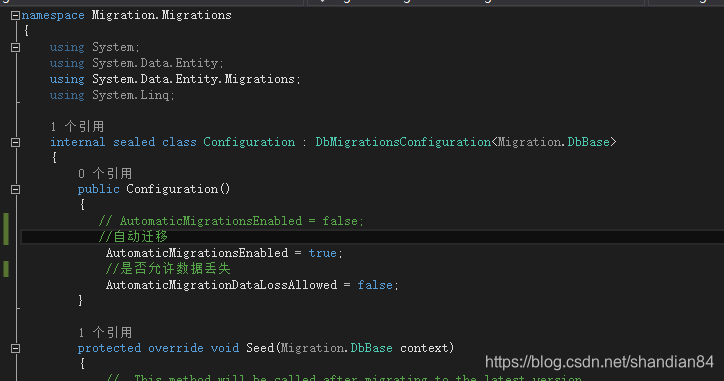Click 'using System;' line
This screenshot has height=381, width=724.
point(95,48)
